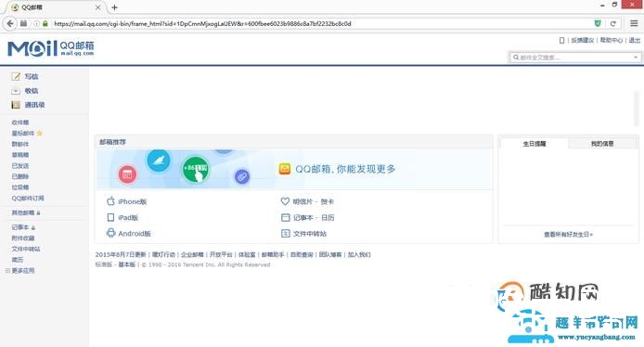Click the padlock icon in address bar
Screen dimensions: 644x347
pos(45,24)
